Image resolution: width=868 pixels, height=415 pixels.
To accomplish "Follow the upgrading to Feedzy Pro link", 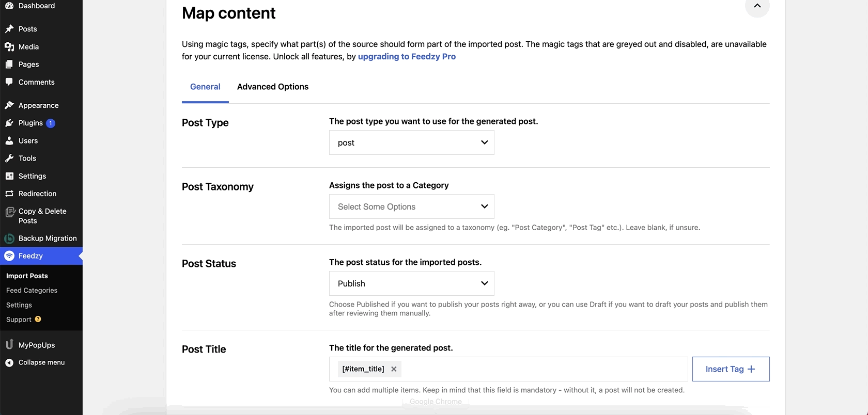I will (407, 57).
